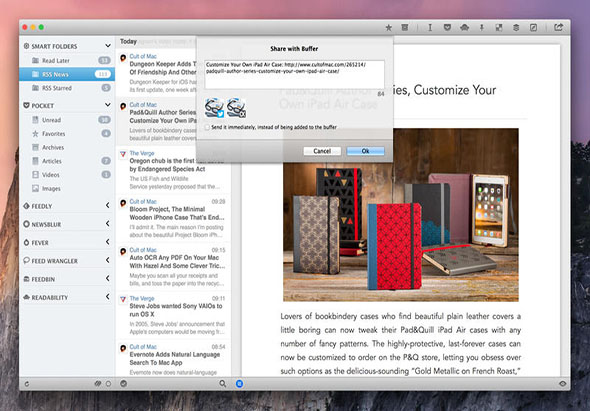Select the RSS News smart folder

pos(67,74)
